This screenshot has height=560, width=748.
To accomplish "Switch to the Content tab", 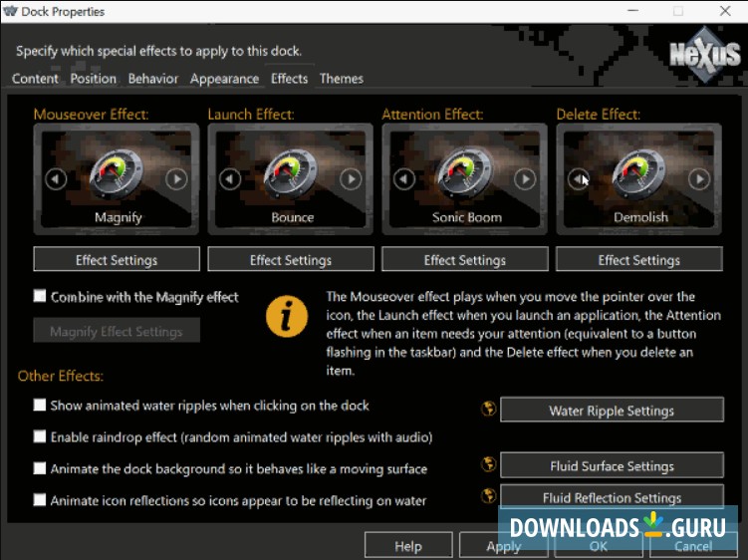I will coord(35,79).
